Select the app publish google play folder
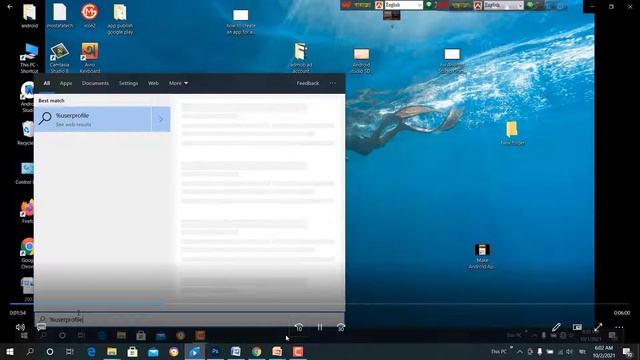This screenshot has height=360, width=640. point(120,19)
